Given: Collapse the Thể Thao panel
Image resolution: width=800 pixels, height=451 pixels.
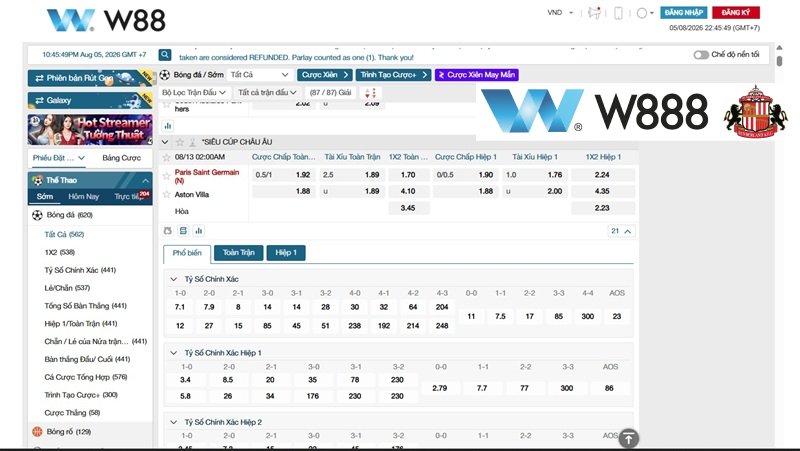Looking at the screenshot, I should point(145,181).
